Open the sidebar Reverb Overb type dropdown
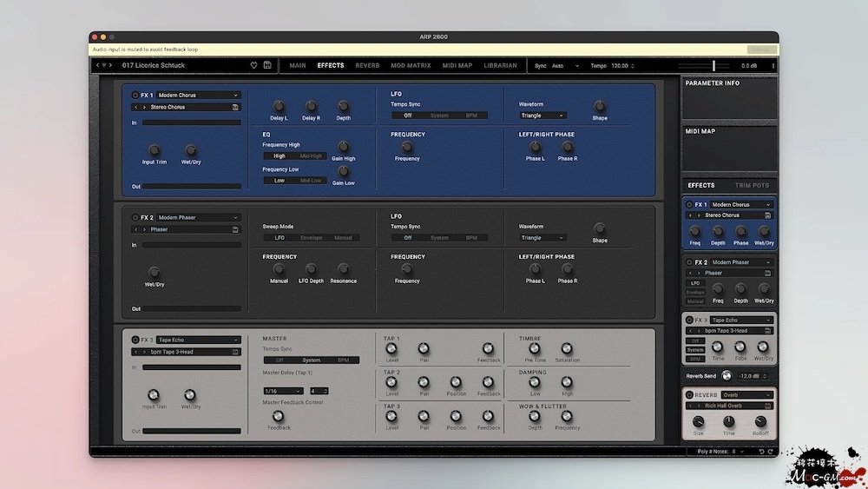868x489 pixels. [x=746, y=395]
